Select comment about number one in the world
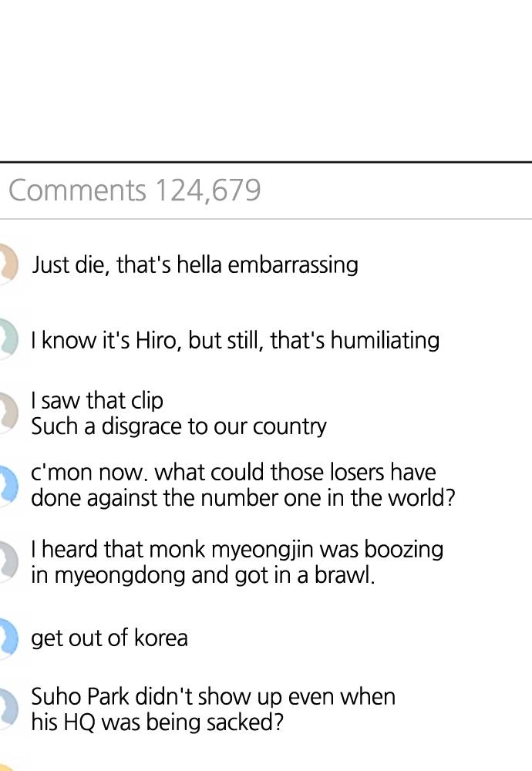The image size is (532, 771). tap(243, 485)
